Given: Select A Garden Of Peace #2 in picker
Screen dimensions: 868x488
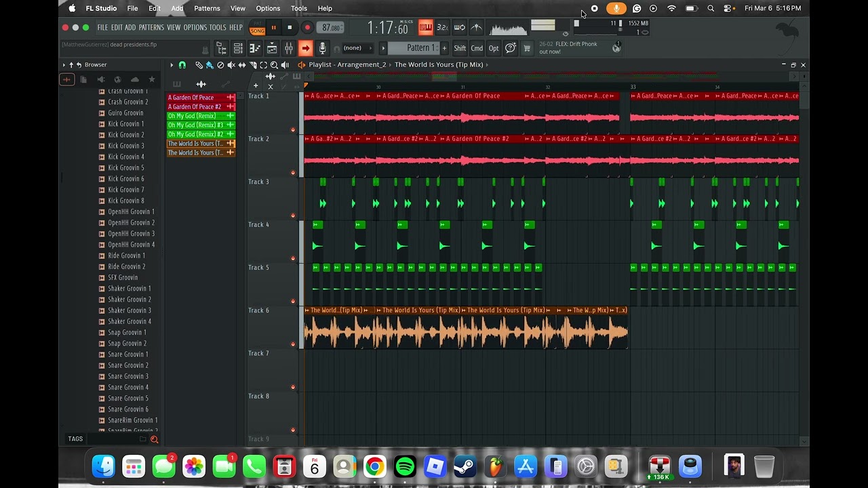Looking at the screenshot, I should point(201,107).
